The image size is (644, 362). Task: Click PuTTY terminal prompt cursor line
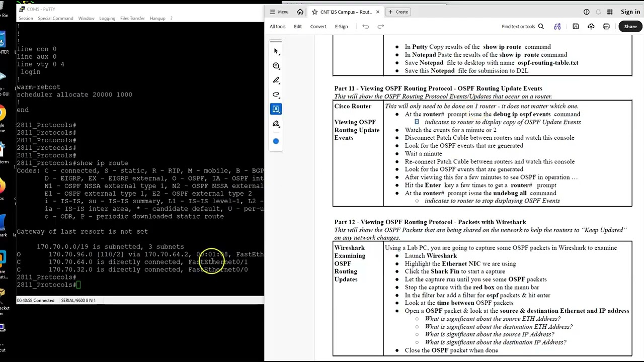point(48,285)
